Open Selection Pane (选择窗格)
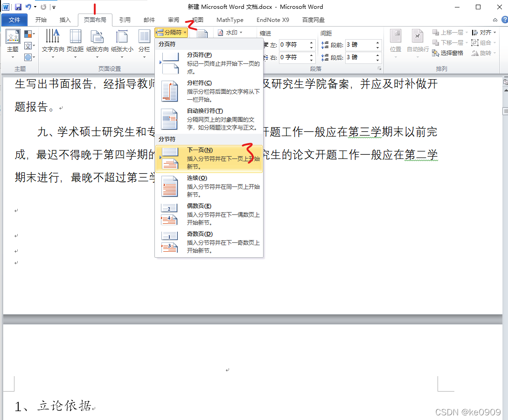Screen dimensions: 508x420 click(x=448, y=53)
